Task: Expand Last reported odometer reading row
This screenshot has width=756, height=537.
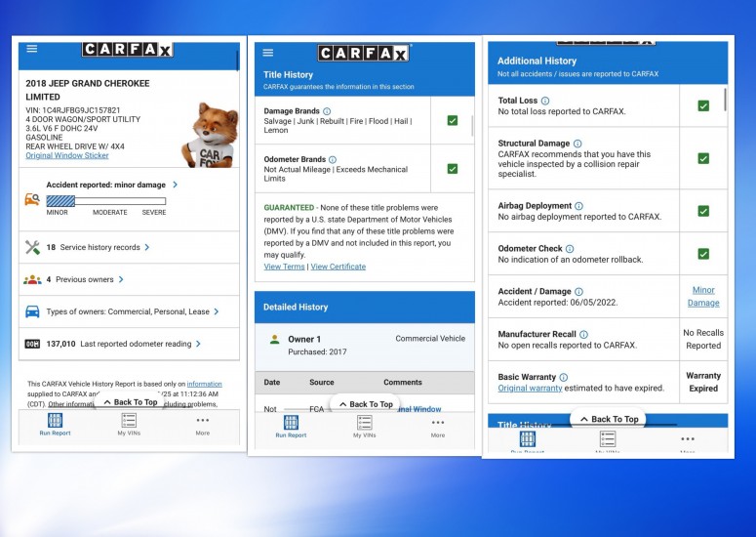Action: (112, 344)
